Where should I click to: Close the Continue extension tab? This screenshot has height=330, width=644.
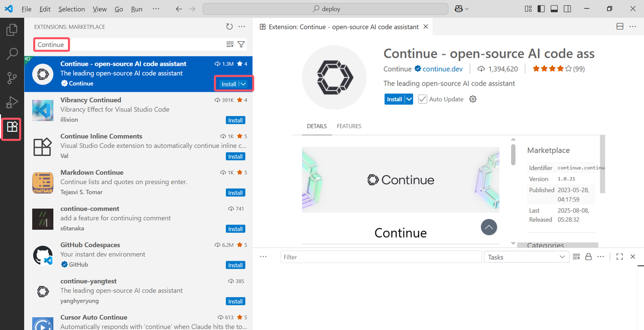(426, 27)
